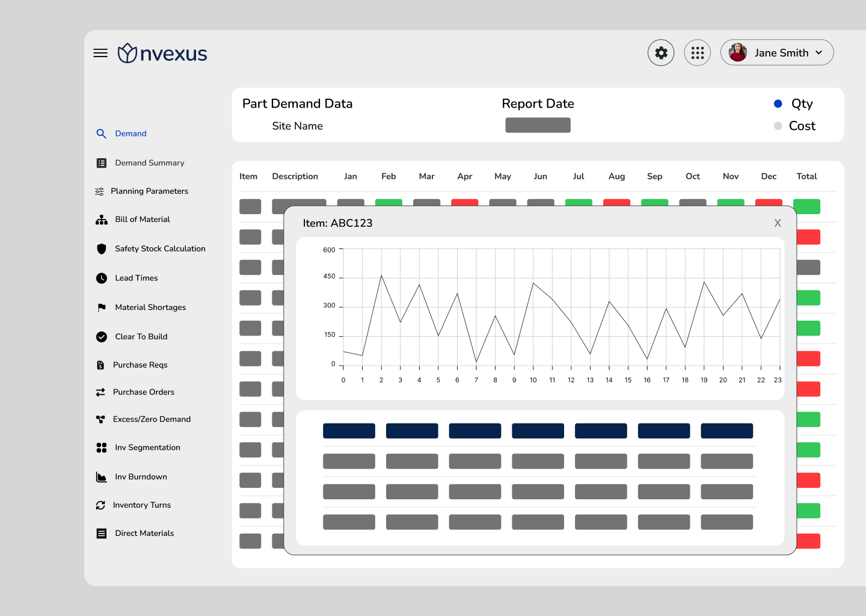Click the Planning Parameters sliders icon
Viewport: 866px width, 616px height.
point(99,191)
